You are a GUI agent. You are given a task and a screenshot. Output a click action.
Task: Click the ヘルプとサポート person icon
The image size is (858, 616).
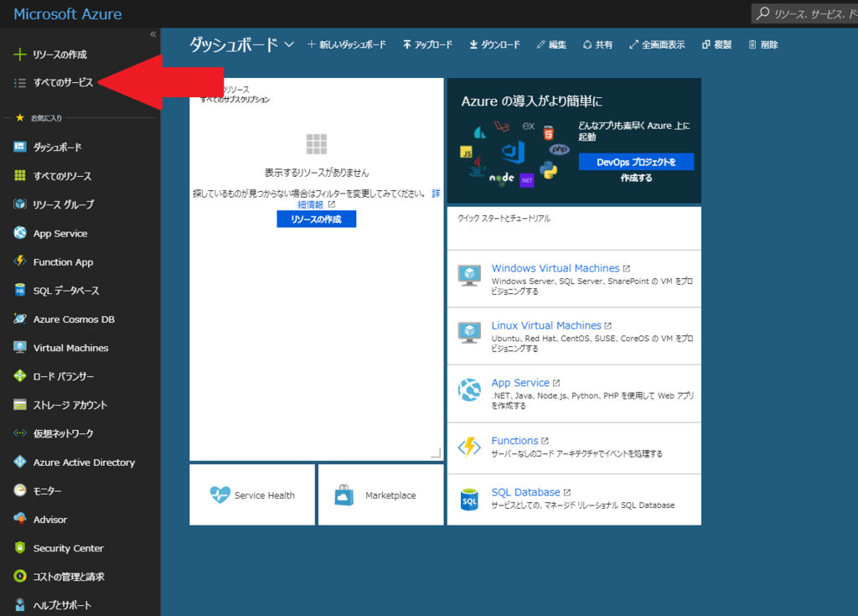coord(20,604)
